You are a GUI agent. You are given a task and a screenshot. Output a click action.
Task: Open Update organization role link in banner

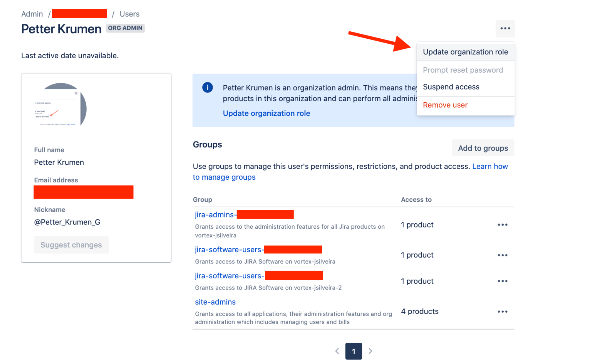(x=266, y=113)
